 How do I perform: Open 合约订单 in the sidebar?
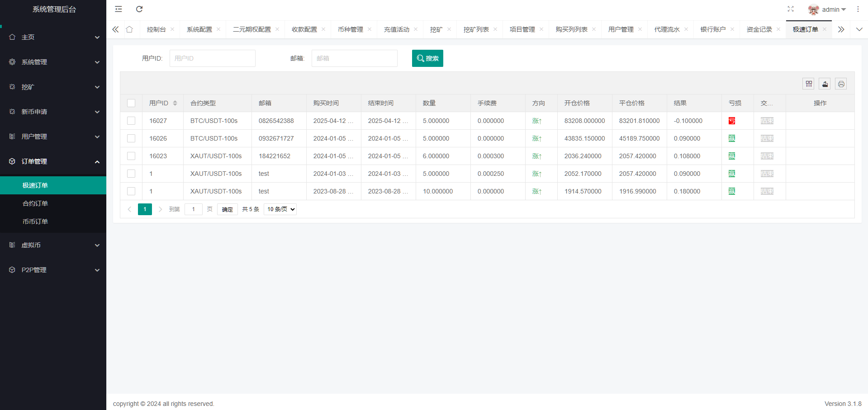(x=35, y=203)
